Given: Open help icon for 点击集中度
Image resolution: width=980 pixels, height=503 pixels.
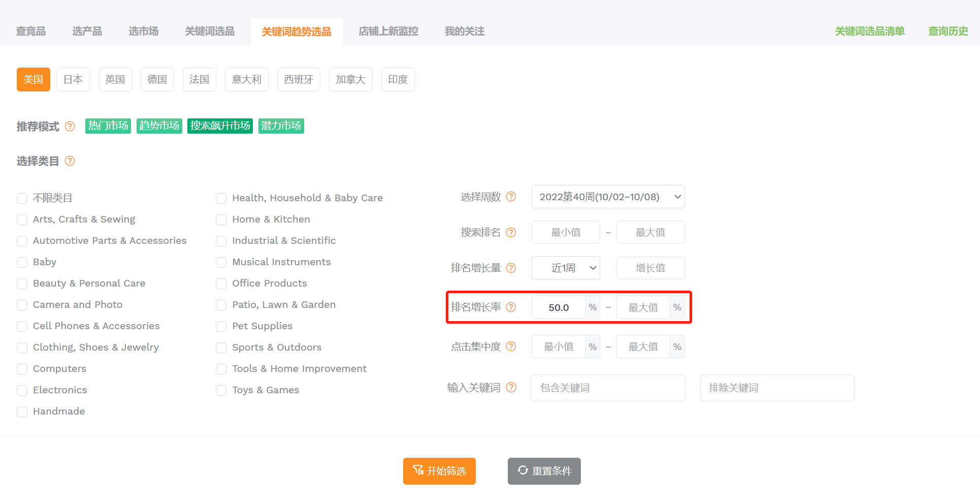Looking at the screenshot, I should coord(511,347).
